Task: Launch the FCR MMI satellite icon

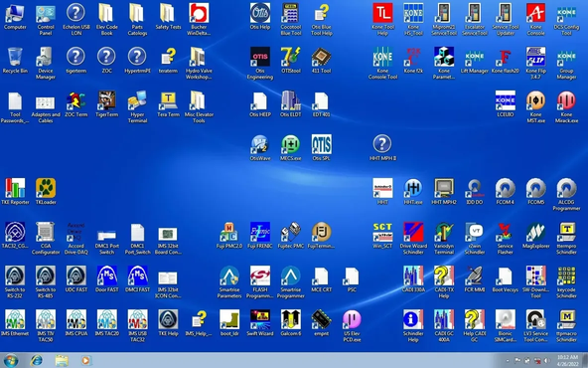Action: pyautogui.click(x=475, y=278)
